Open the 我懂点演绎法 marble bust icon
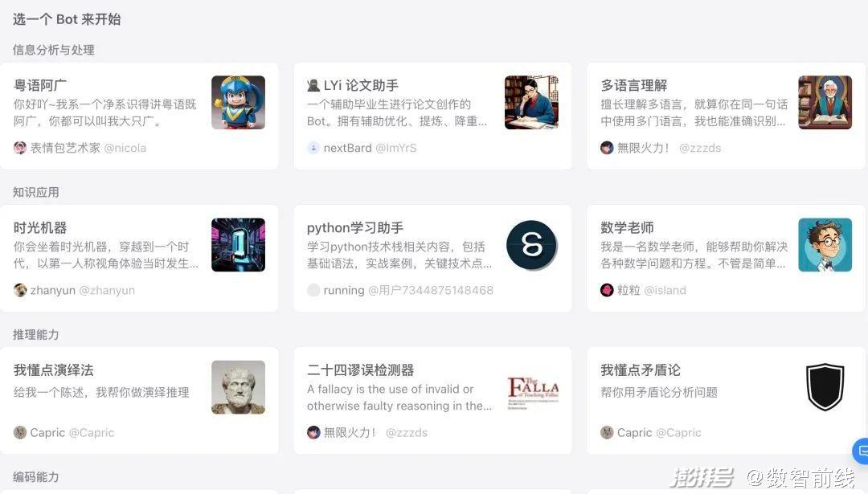 [x=238, y=387]
